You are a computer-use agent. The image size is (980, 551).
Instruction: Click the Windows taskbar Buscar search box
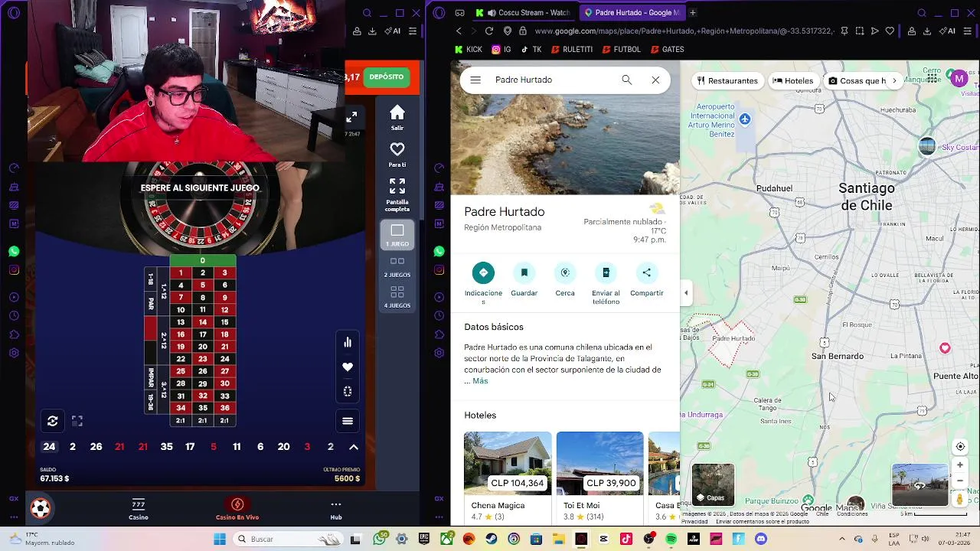289,539
